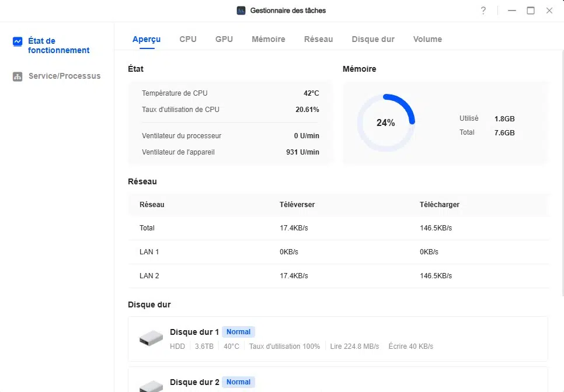
Task: Click the Service/Processus sidebar icon
Action: (x=18, y=76)
